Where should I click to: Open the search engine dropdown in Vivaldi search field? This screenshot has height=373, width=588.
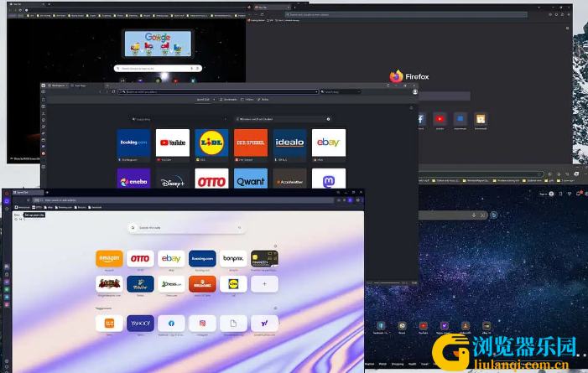coord(358,92)
